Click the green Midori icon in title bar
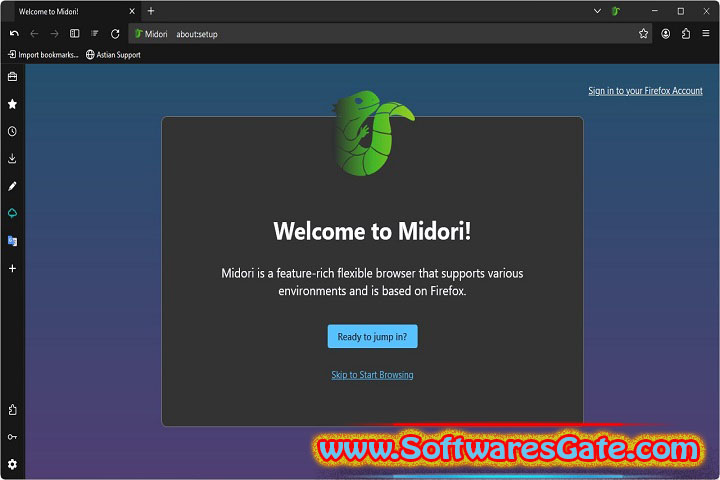Screen dimensions: 720x480 pyautogui.click(x=616, y=11)
